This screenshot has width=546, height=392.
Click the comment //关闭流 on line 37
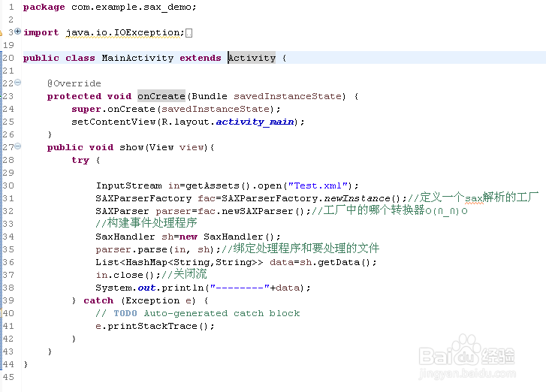[x=184, y=274]
